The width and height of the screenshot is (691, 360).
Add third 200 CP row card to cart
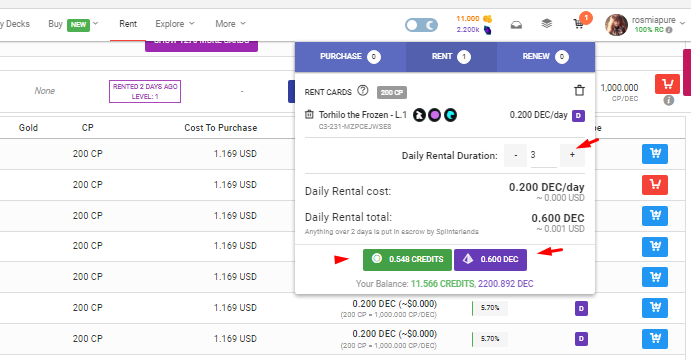(x=655, y=215)
